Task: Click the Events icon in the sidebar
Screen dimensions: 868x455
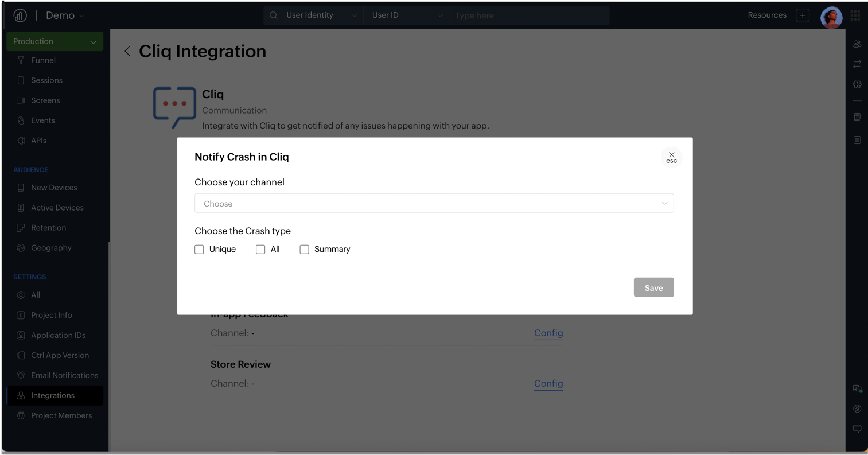Action: (x=21, y=120)
